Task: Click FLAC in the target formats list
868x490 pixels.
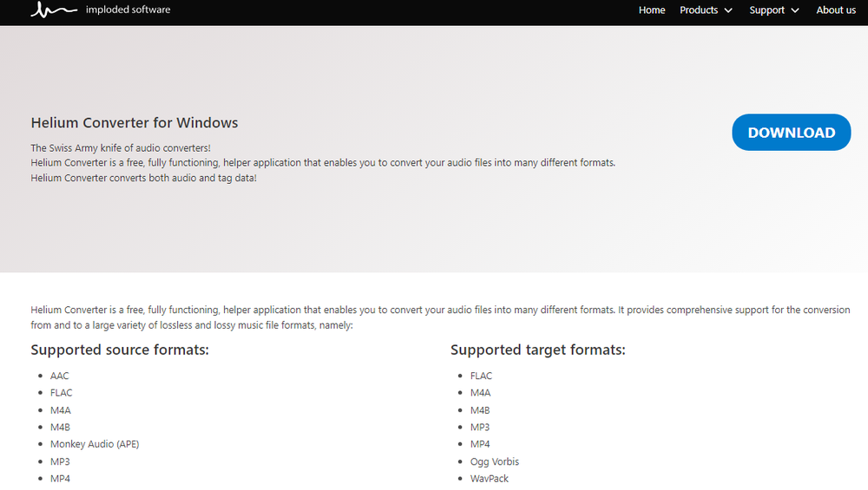Action: pyautogui.click(x=481, y=376)
